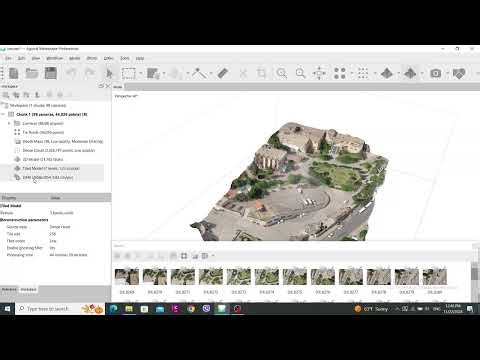Click Add Photos icon in Workspace toolbar
Image resolution: width=480 pixels, height=360 pixels.
pyautogui.click(x=16, y=95)
